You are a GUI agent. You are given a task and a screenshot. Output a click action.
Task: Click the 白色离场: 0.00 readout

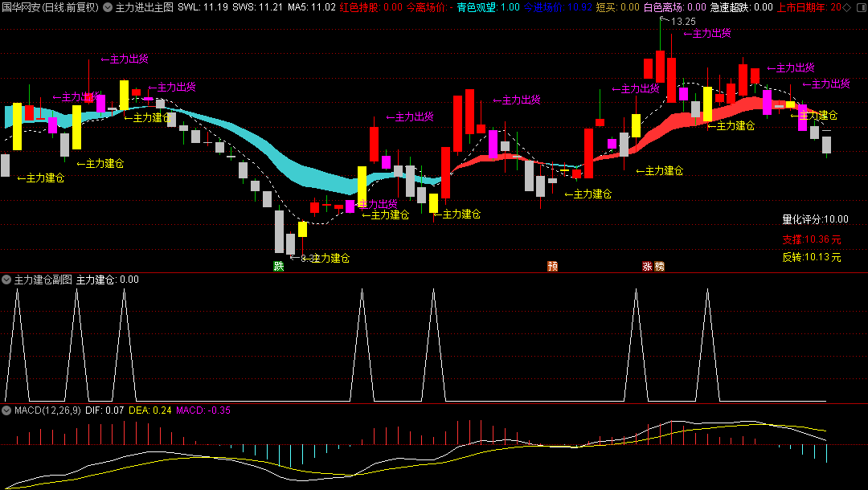click(x=675, y=8)
